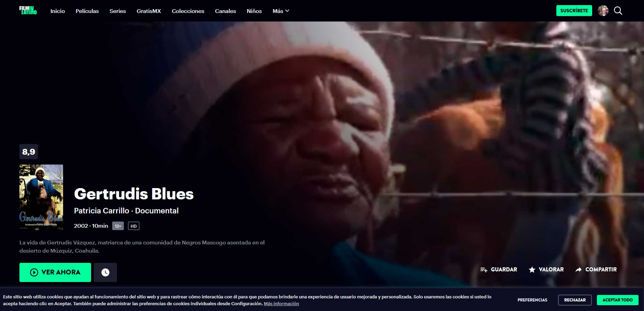
Task: Click the user profile avatar
Action: [x=603, y=11]
